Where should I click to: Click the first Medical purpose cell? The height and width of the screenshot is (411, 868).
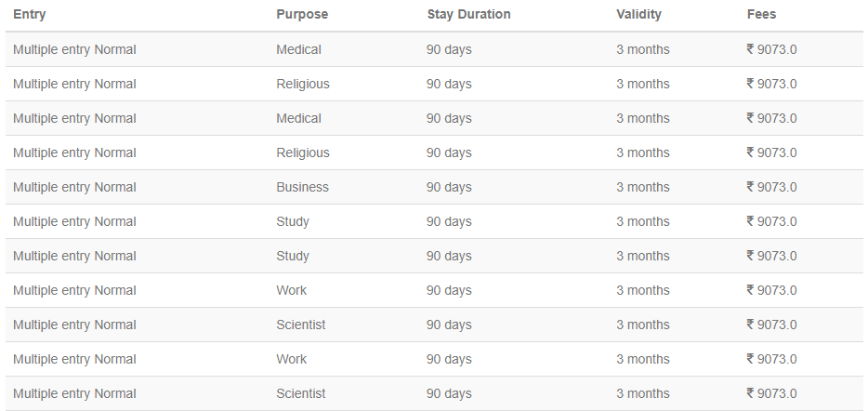click(298, 50)
